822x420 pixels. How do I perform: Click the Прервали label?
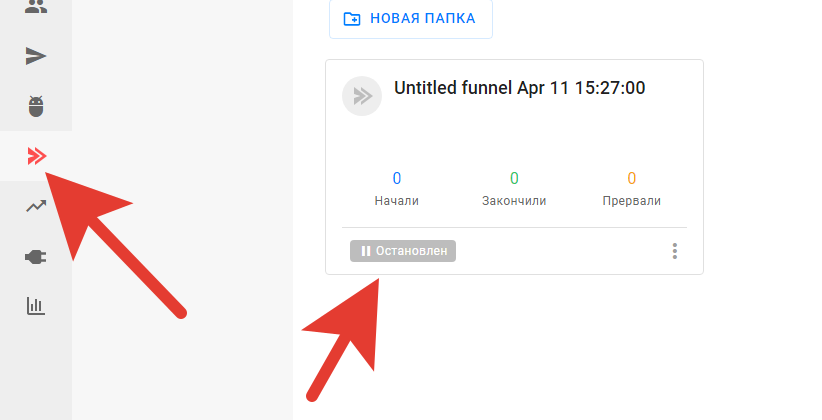632,201
